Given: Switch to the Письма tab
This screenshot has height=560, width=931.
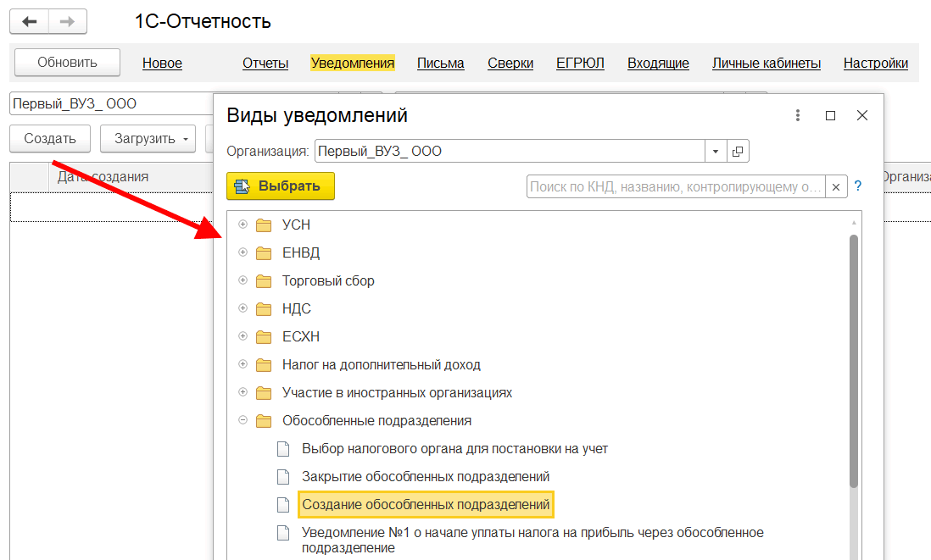Looking at the screenshot, I should point(441,64).
